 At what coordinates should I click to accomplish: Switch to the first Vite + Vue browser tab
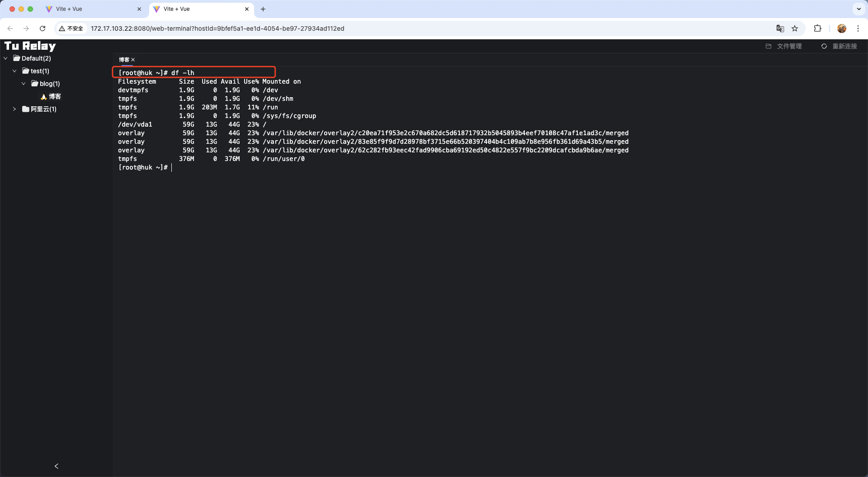point(90,9)
